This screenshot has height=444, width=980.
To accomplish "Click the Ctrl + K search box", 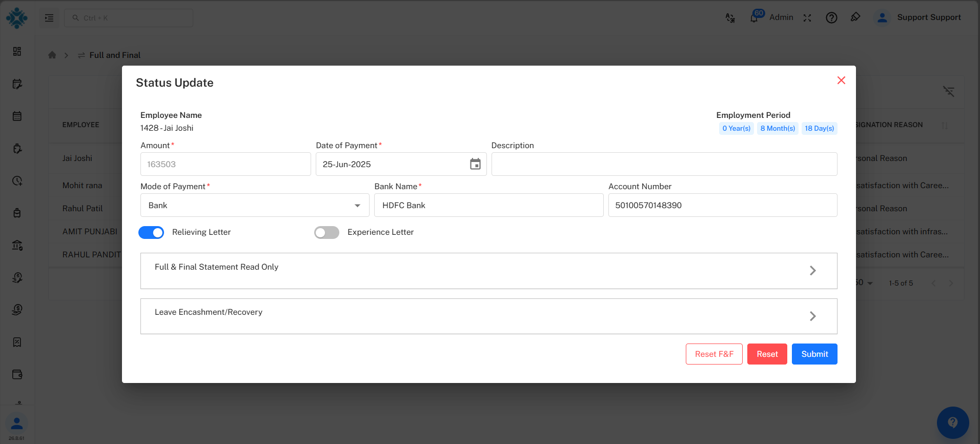I will pos(129,18).
